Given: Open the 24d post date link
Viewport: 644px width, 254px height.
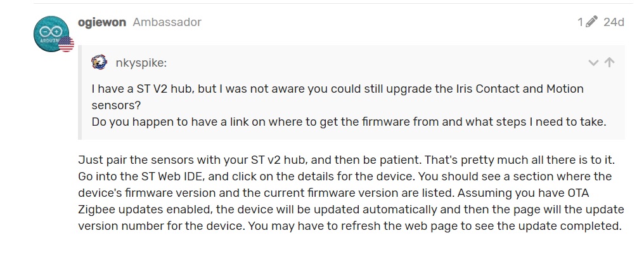Looking at the screenshot, I should point(614,22).
